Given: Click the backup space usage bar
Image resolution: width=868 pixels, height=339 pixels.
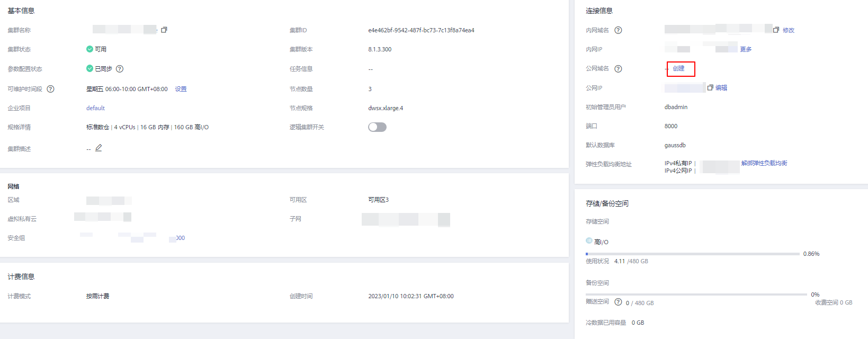Looking at the screenshot, I should click(696, 295).
